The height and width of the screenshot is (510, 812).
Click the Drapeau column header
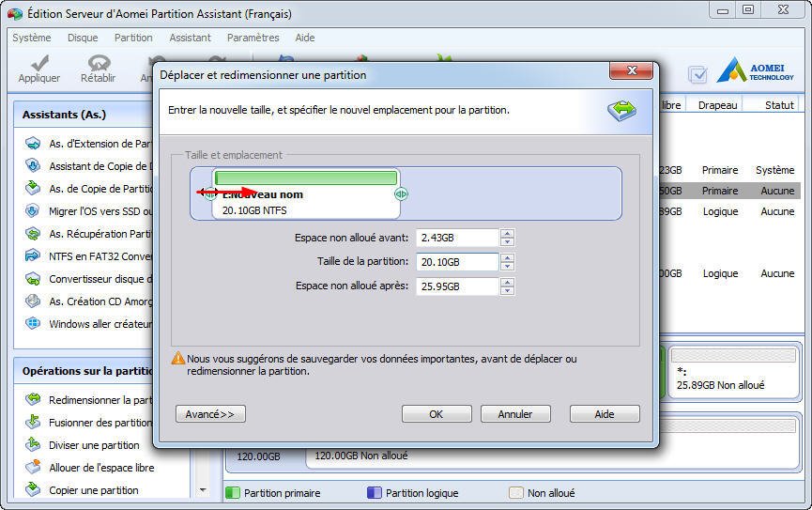coord(717,105)
